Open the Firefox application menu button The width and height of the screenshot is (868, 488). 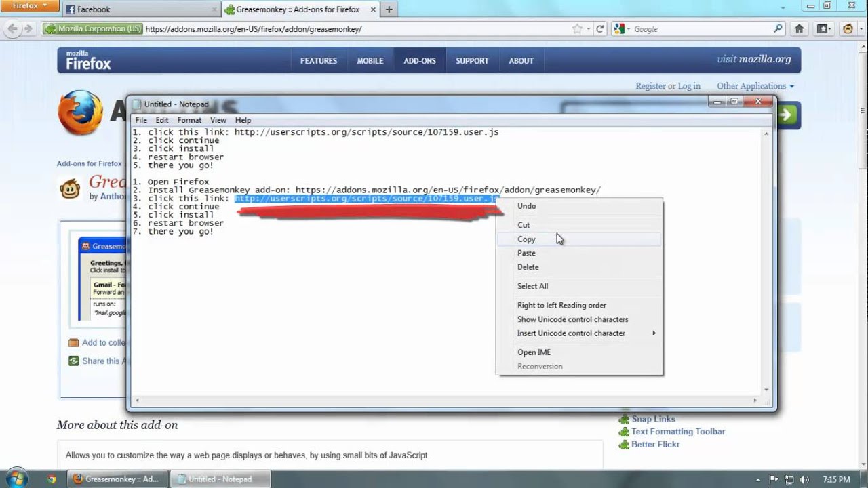pos(31,6)
